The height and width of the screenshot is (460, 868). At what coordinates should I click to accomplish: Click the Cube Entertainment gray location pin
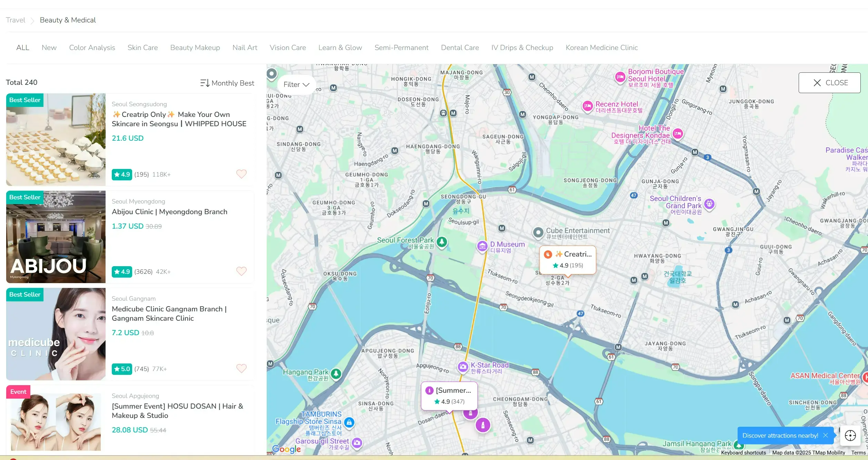538,232
